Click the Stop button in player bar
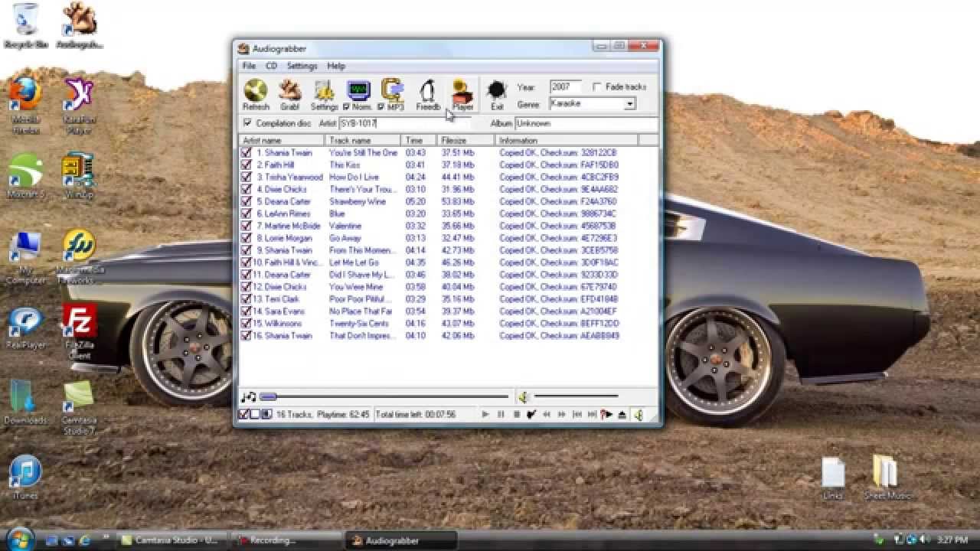980x551 pixels. click(x=516, y=415)
